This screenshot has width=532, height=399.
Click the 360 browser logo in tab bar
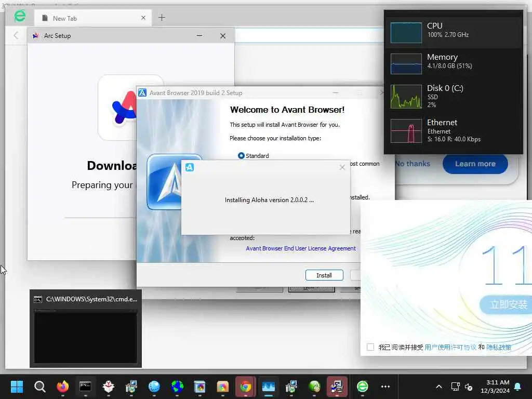[20, 16]
